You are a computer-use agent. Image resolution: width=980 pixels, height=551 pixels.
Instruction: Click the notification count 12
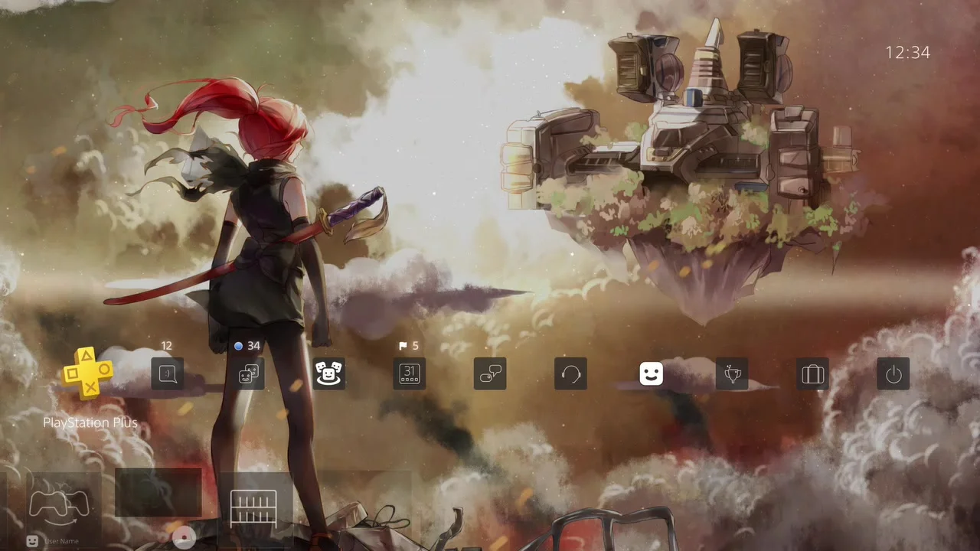pos(167,346)
